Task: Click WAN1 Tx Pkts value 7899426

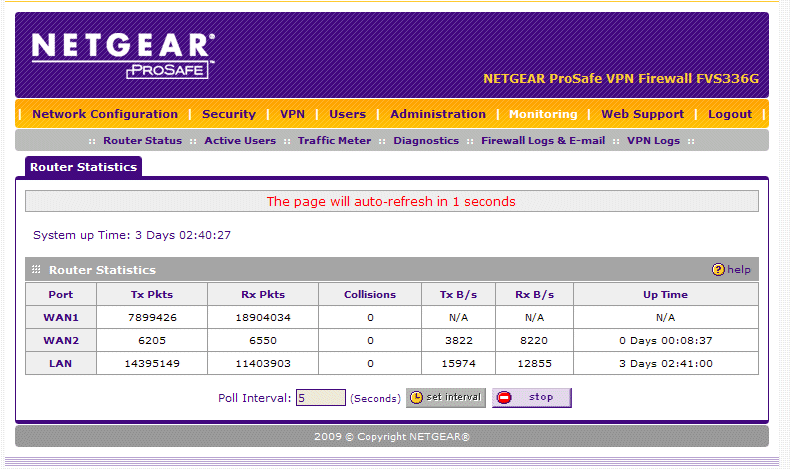Action: 152,317
